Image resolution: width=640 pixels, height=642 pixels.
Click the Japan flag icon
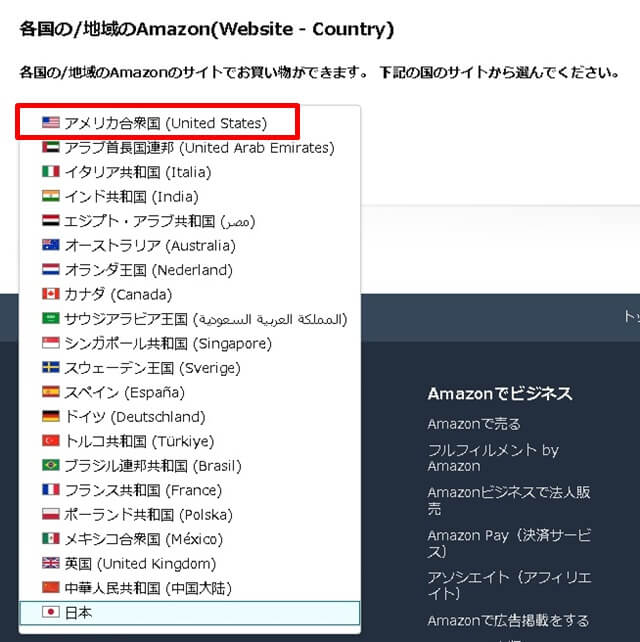point(51,613)
